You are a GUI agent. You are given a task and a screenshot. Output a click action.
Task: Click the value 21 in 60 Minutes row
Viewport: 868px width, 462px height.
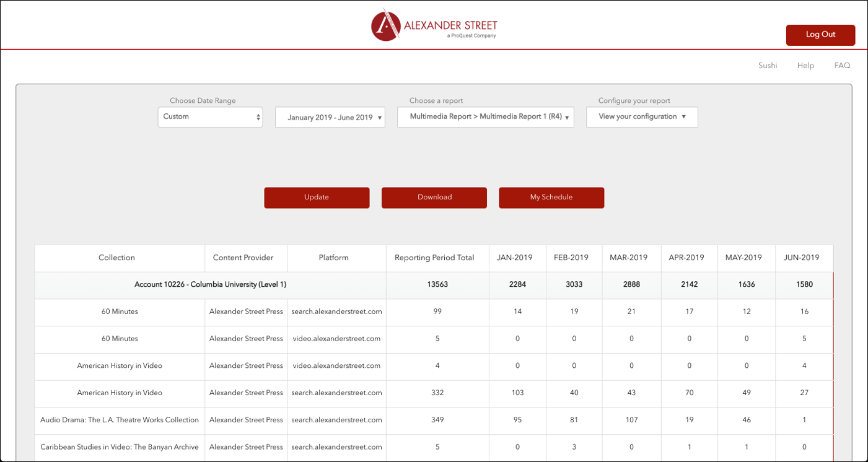pos(631,312)
